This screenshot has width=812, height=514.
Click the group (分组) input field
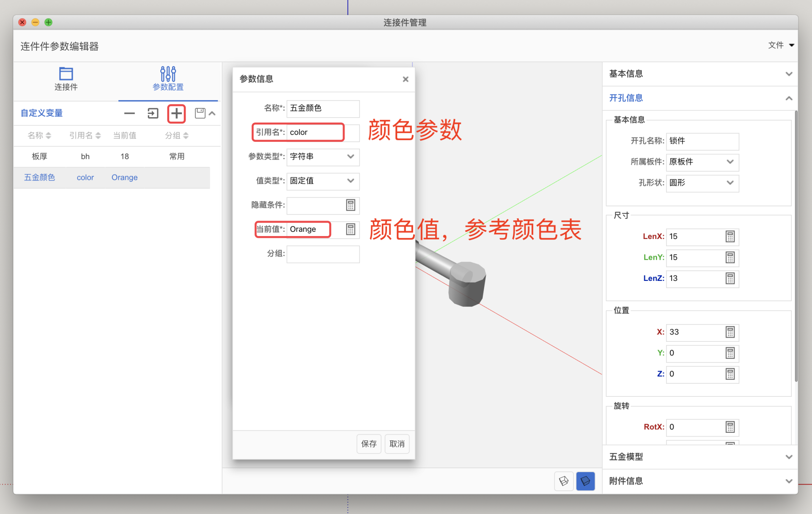click(323, 254)
